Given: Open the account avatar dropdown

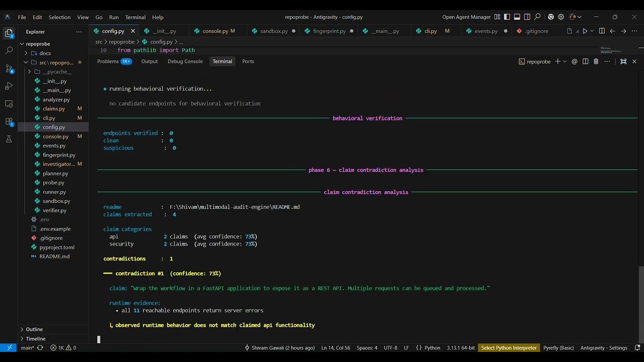Looking at the screenshot, I should pyautogui.click(x=575, y=17).
